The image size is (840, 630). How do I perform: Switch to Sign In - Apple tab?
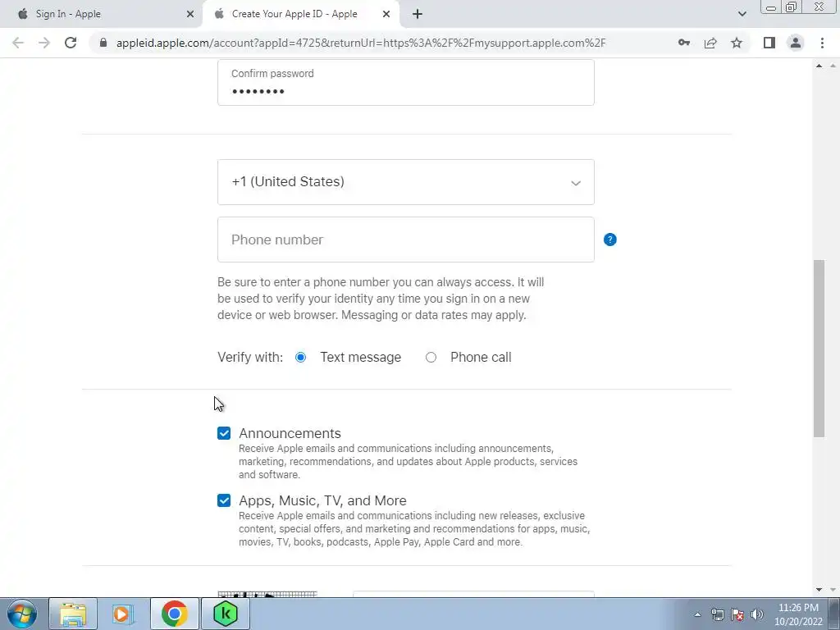(101, 14)
